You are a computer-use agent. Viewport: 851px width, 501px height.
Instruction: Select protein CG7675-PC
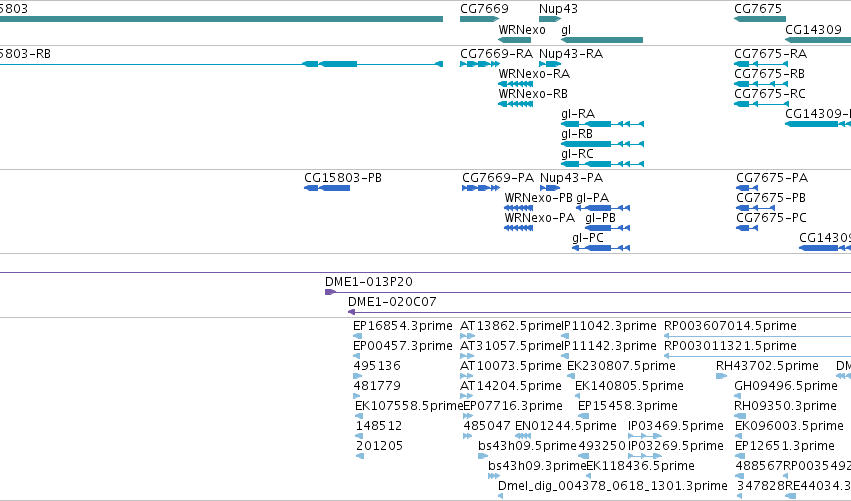coord(771,218)
